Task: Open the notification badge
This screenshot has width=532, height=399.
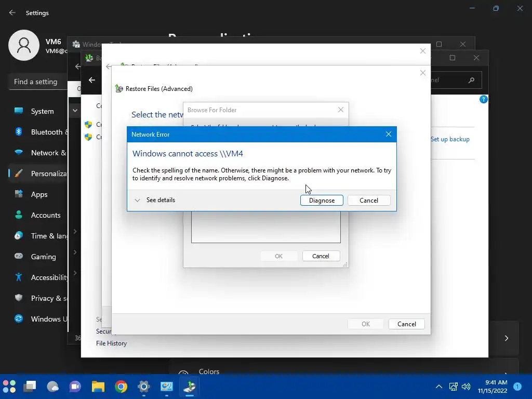Action: click(x=517, y=387)
